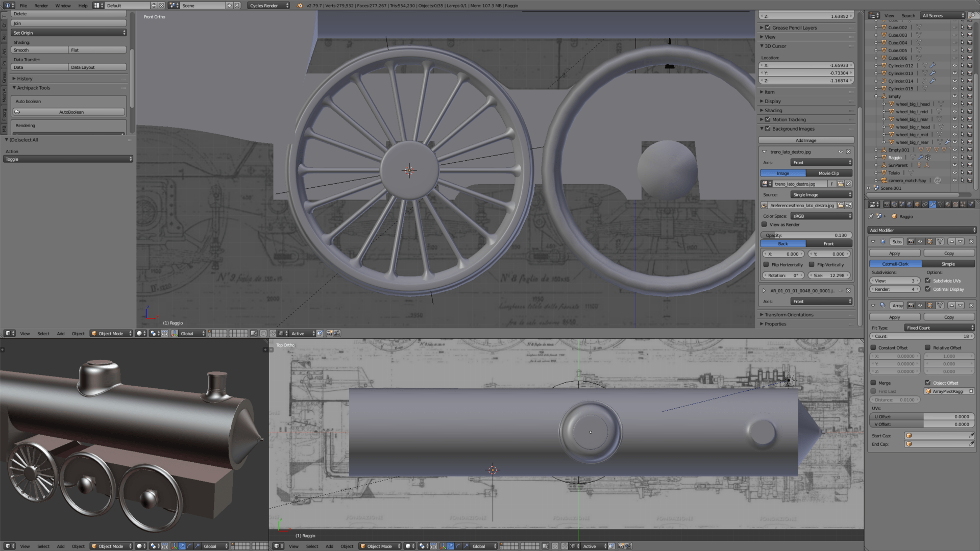Image resolution: width=980 pixels, height=551 pixels.
Task: Move the Array modifier up in the stack
Action: 952,305
